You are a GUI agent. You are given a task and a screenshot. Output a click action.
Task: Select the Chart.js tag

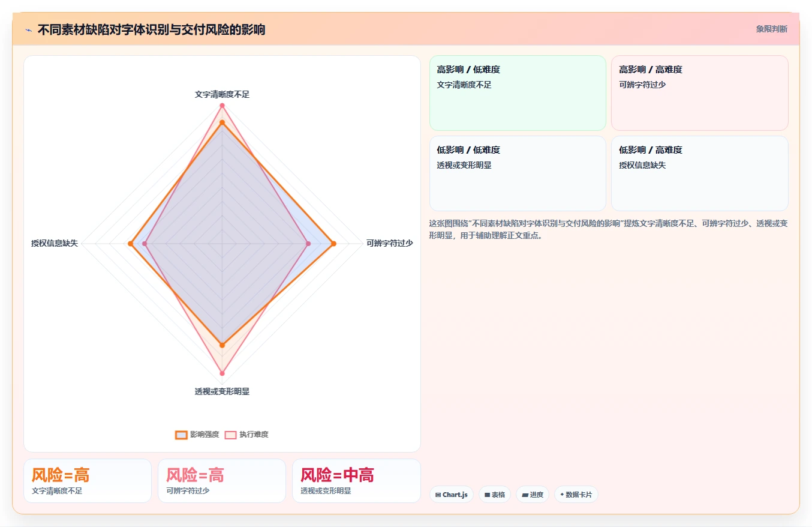[451, 495]
